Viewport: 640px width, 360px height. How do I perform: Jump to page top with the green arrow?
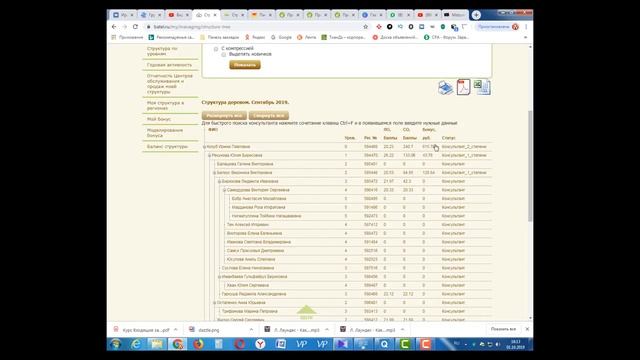pos(306,312)
